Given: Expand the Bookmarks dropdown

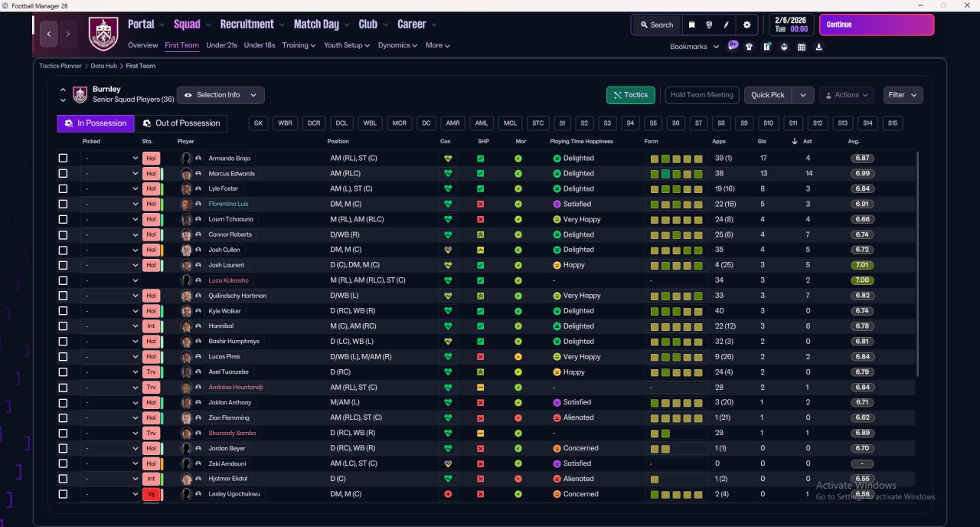Looking at the screenshot, I should (694, 47).
